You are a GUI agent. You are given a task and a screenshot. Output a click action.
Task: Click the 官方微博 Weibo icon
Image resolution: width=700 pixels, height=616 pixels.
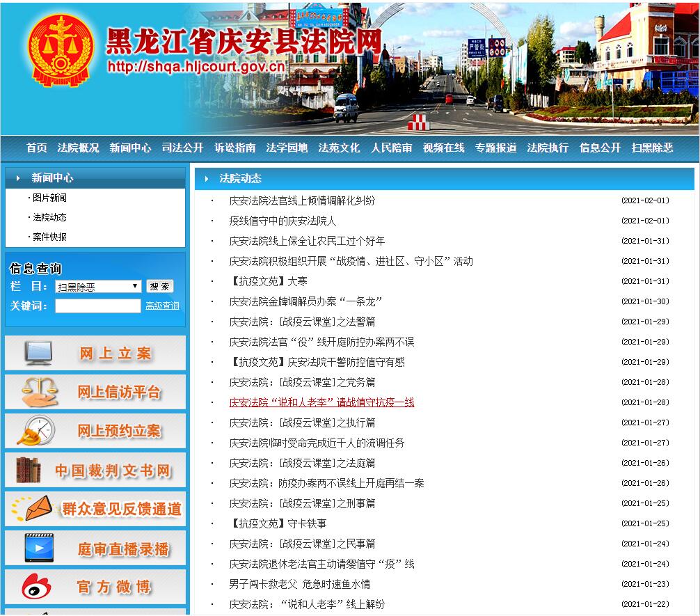pyautogui.click(x=36, y=587)
